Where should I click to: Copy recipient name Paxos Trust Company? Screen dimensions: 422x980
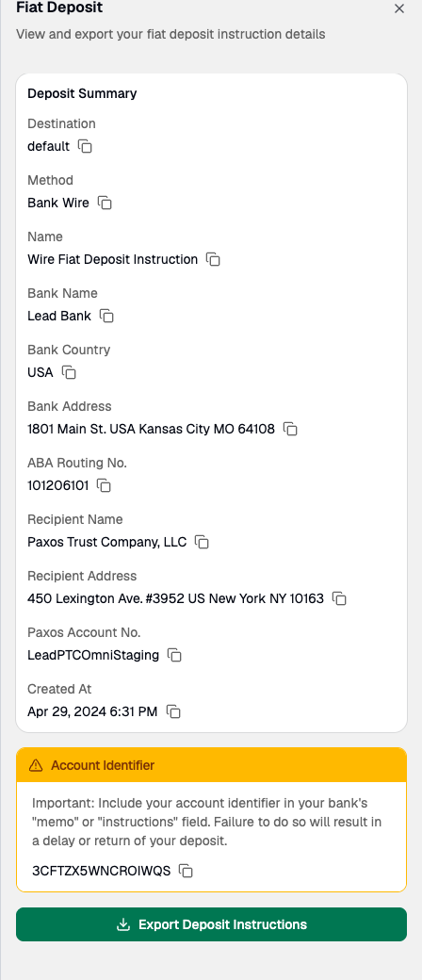(202, 543)
